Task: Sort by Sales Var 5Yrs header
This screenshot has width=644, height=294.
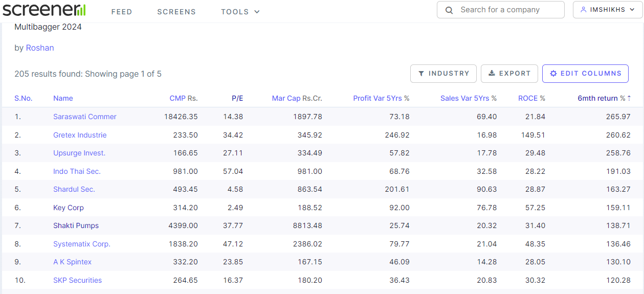Action: pyautogui.click(x=469, y=98)
